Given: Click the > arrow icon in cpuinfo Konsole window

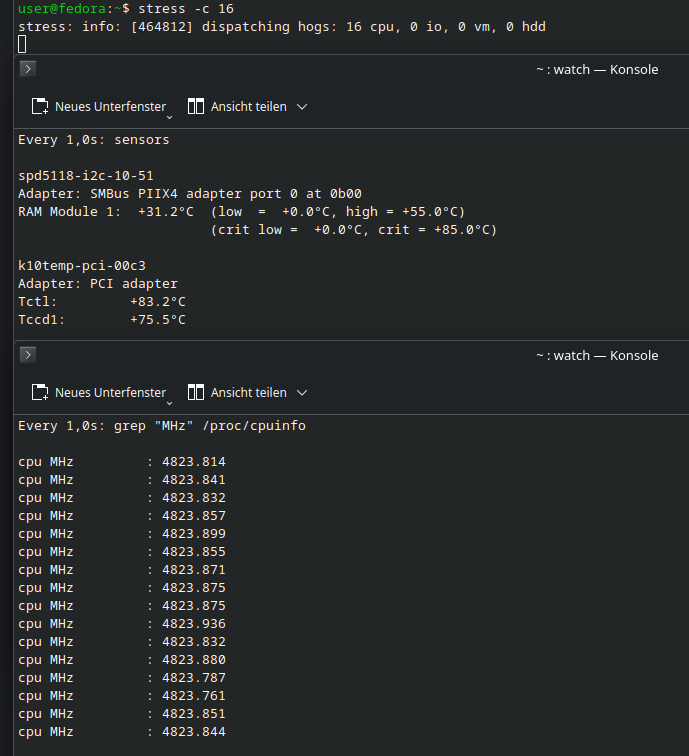Looking at the screenshot, I should 28,355.
